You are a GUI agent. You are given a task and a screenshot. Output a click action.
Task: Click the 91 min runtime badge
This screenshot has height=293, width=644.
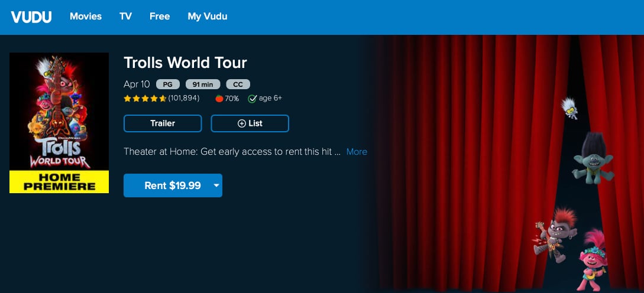coord(203,84)
